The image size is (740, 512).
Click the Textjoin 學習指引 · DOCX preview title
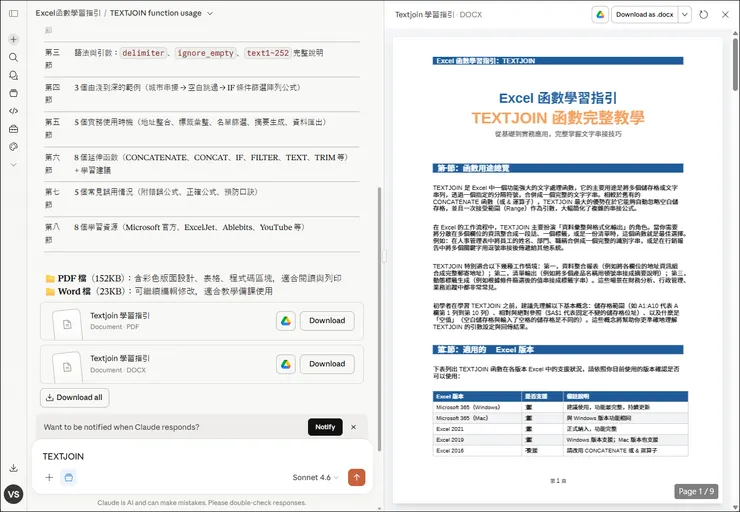click(438, 15)
